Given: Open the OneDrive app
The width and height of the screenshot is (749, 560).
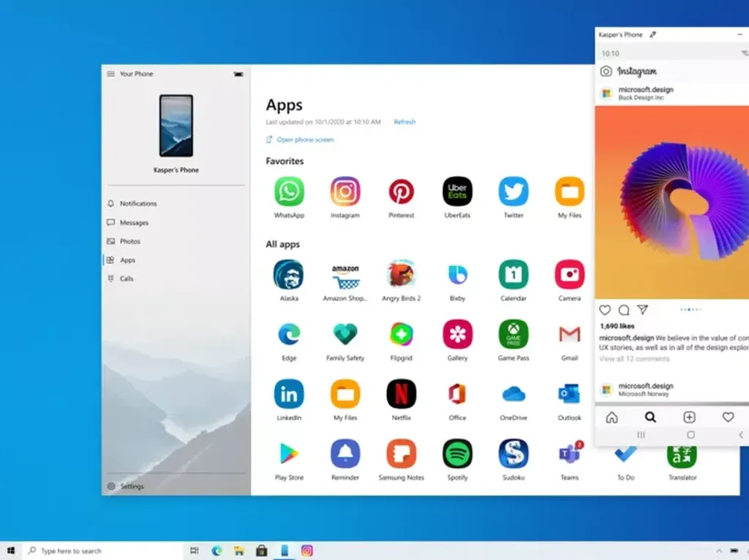Looking at the screenshot, I should point(513,394).
